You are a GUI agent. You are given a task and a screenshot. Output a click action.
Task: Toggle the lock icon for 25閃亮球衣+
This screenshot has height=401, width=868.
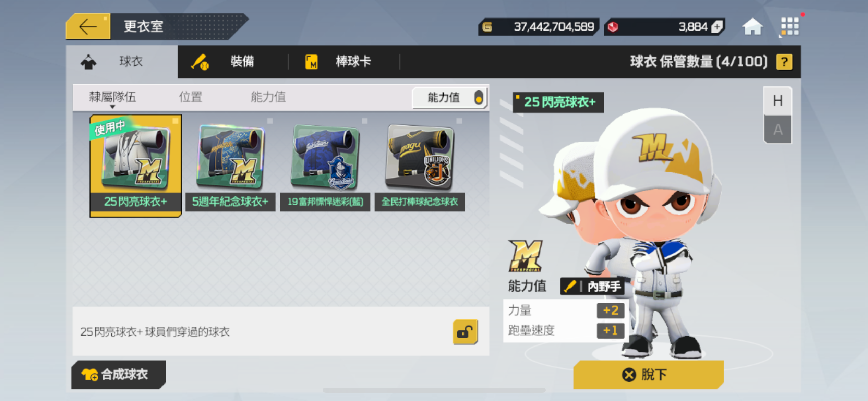coord(465,331)
